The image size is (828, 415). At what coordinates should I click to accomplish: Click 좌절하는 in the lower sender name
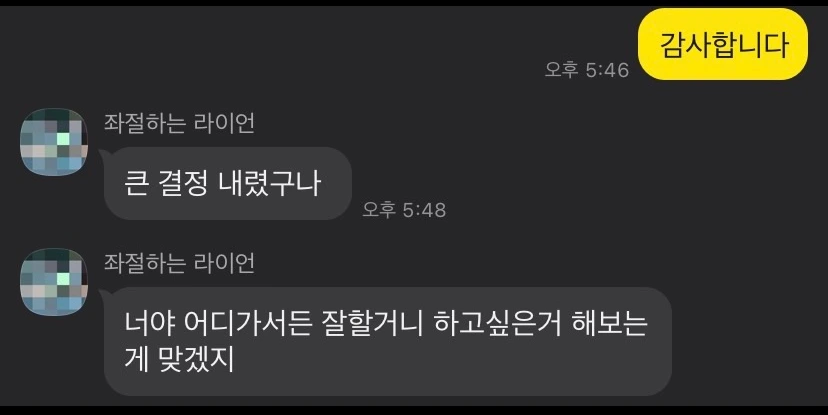pos(145,263)
